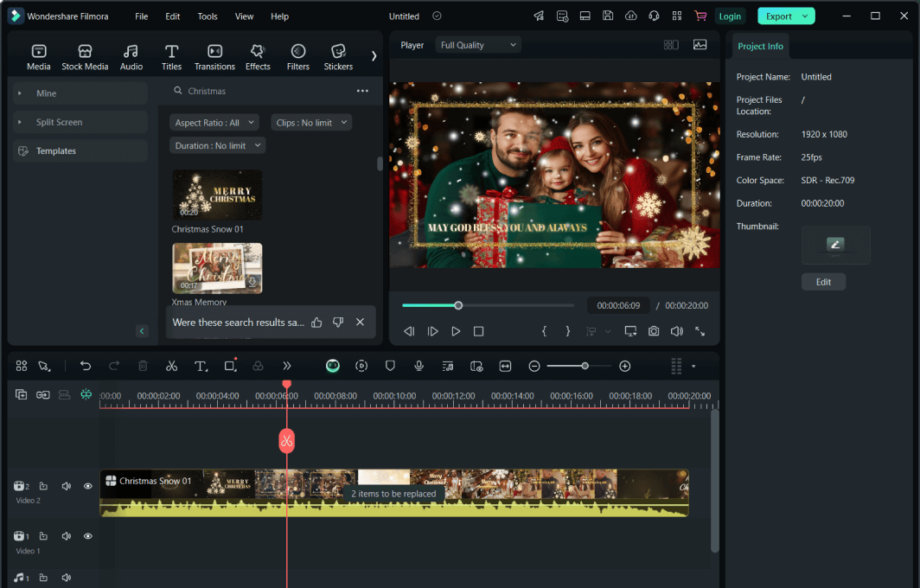Add text with the timeline Text tool
The width and height of the screenshot is (920, 588).
pos(201,366)
